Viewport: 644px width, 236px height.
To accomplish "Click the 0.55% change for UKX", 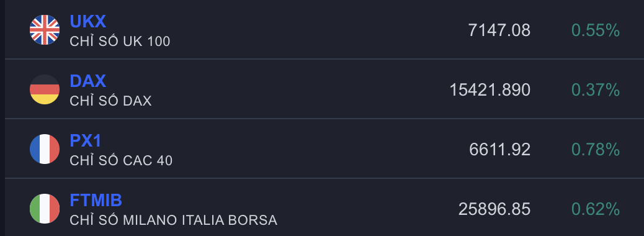I will point(596,30).
